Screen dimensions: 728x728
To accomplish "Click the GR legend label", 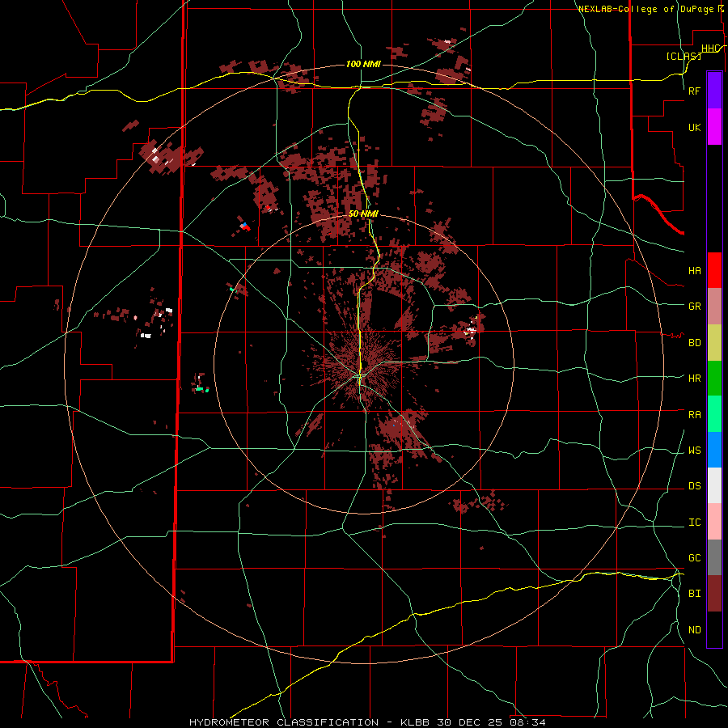I will (694, 307).
